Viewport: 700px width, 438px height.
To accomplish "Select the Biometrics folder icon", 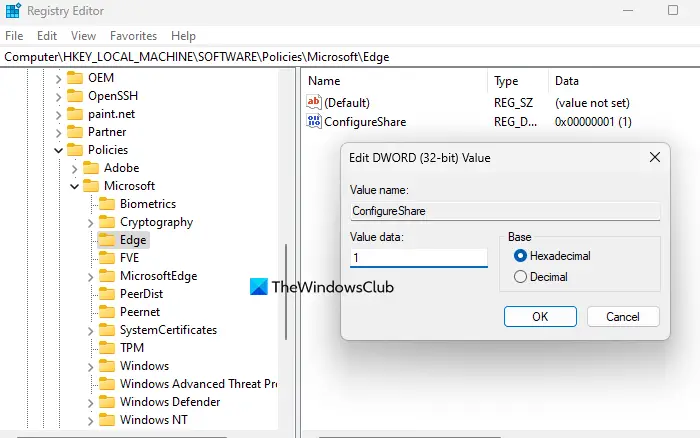I will (x=107, y=204).
